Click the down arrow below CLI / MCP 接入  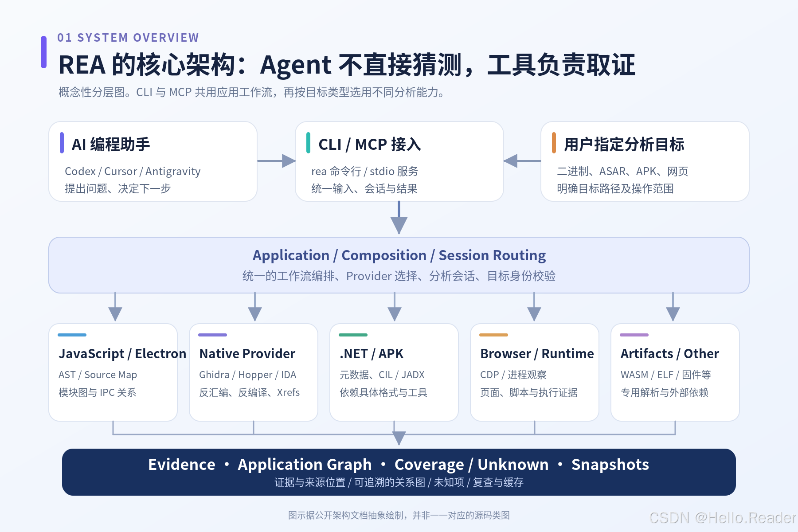[x=399, y=218]
